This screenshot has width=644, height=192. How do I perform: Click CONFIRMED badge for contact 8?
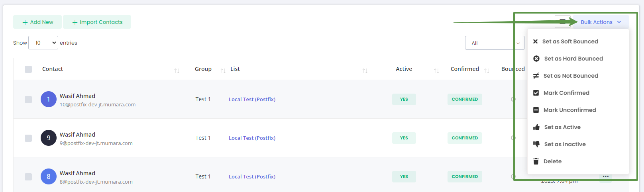click(x=465, y=176)
